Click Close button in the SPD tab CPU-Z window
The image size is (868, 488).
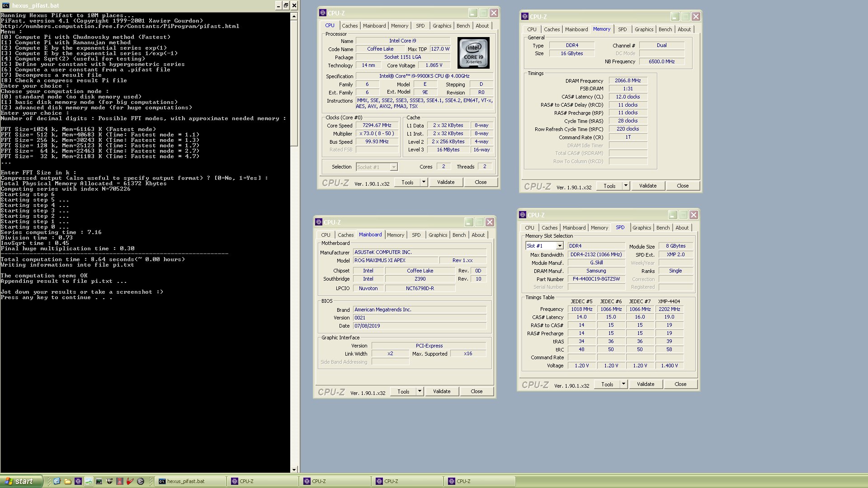tap(680, 384)
